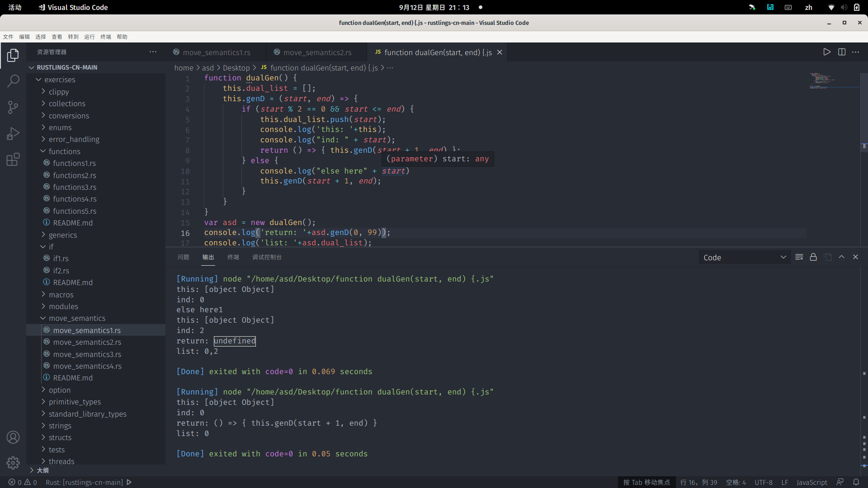Open editor More Actions ellipsis
Viewport: 868px width, 488px height.
(x=856, y=52)
